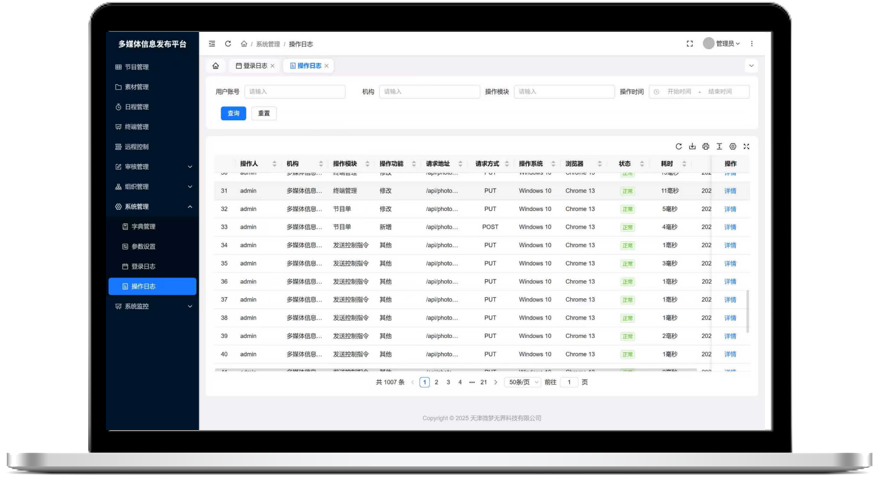Image resolution: width=882 pixels, height=479 pixels.
Task: Open the vertical ellipsis more menu
Action: coord(752,44)
